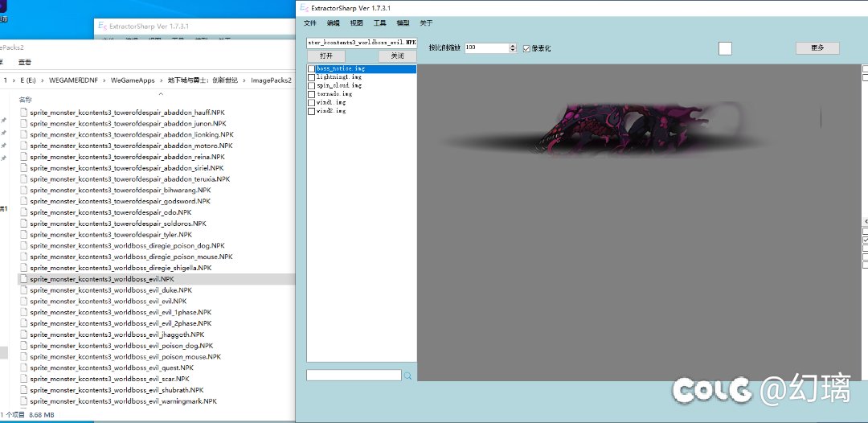Click the file icon of towerofdespair_bihwarang.NPK
This screenshot has height=423, width=868.
[x=24, y=190]
